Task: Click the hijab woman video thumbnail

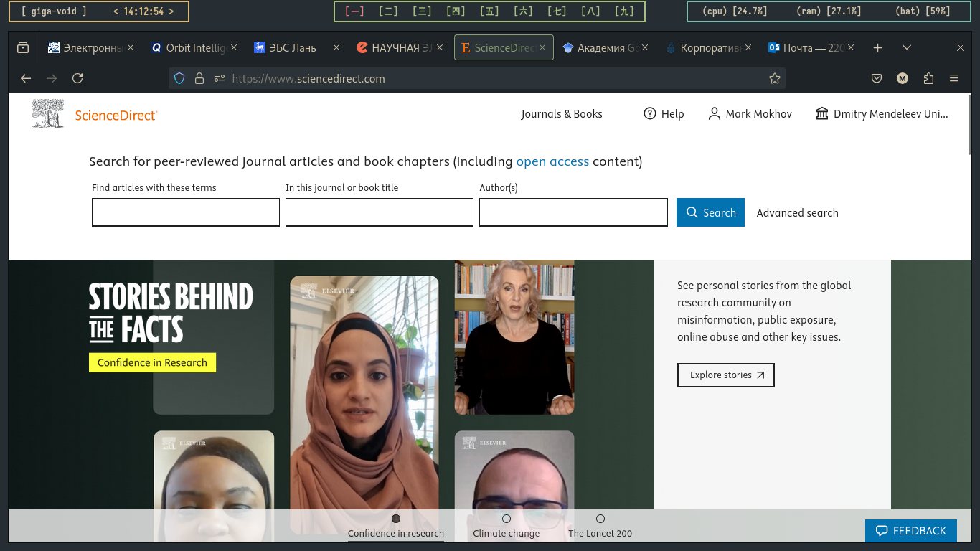Action: (364, 405)
